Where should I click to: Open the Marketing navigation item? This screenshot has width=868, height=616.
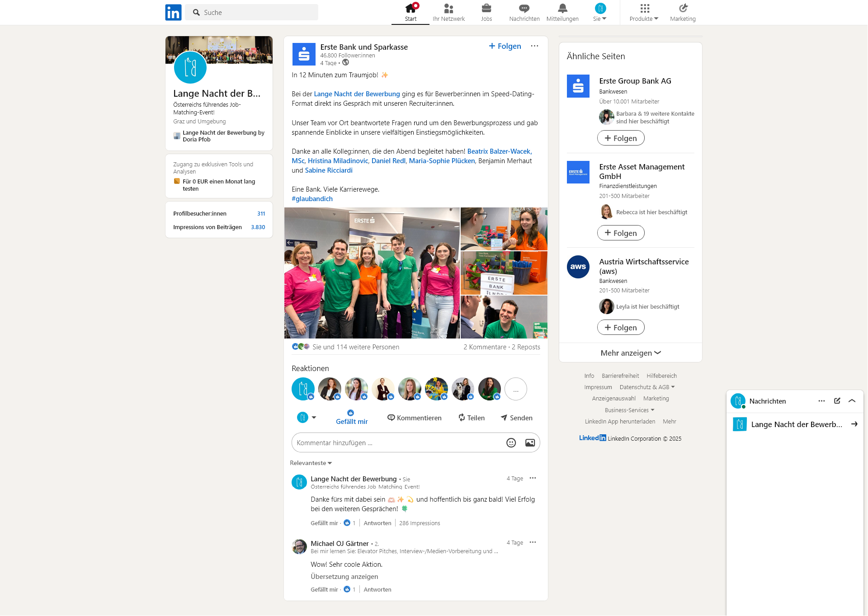coord(683,12)
